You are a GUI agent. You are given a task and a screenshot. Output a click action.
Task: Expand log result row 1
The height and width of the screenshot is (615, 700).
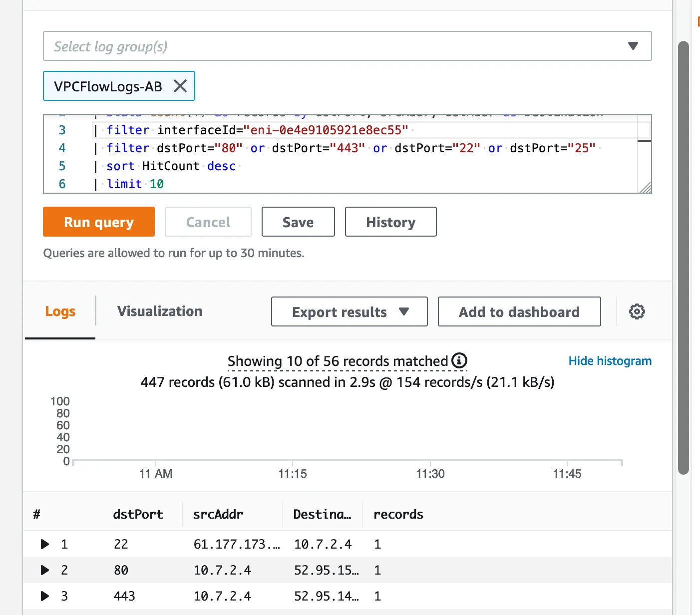tap(45, 544)
